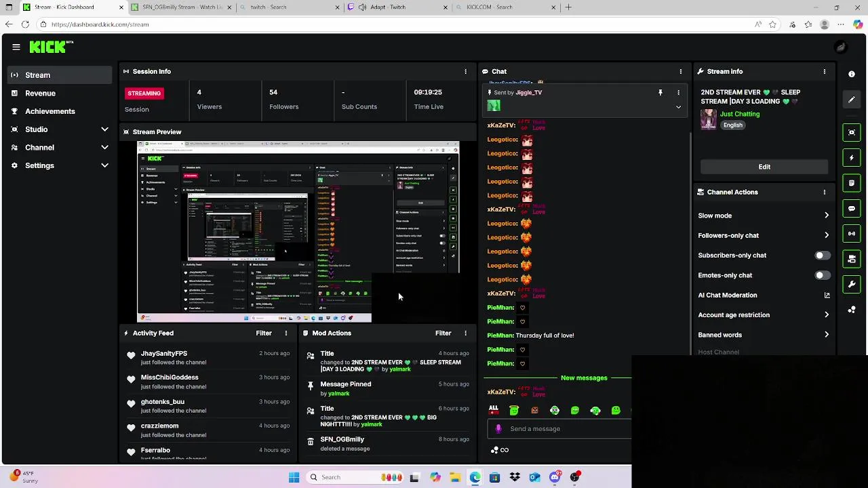Toggle Emotes-only chat

(x=821, y=275)
